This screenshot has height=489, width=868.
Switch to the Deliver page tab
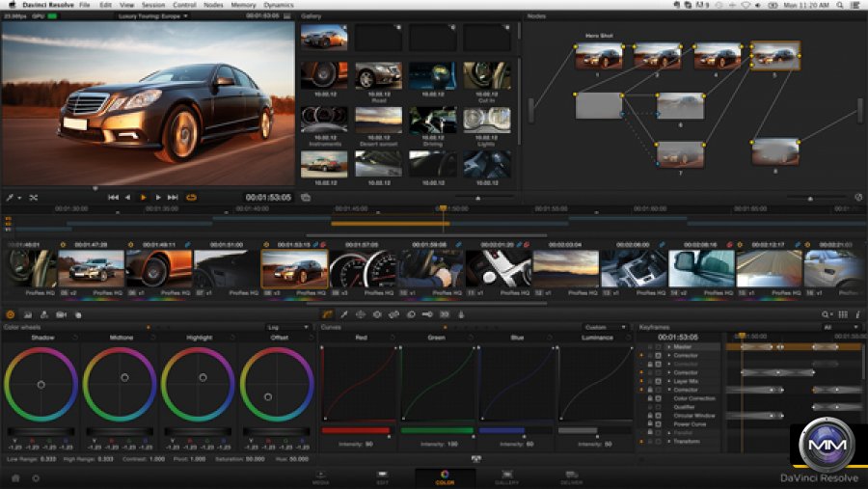click(572, 476)
